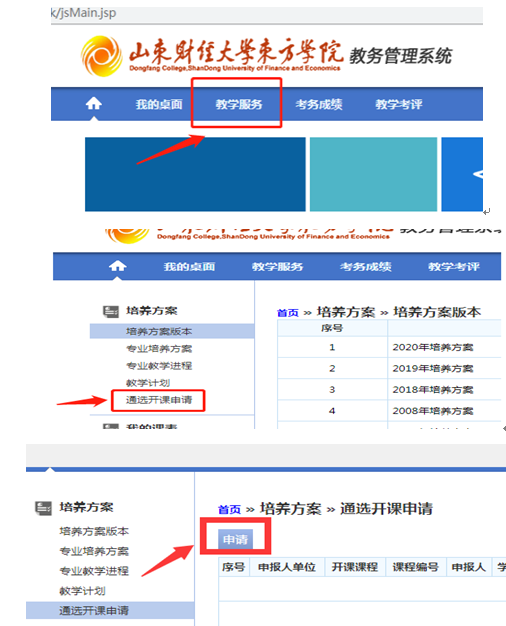The width and height of the screenshot is (506, 626).
Task: Select 培养方案版本 in bottom sidebar
Action: pyautogui.click(x=94, y=531)
